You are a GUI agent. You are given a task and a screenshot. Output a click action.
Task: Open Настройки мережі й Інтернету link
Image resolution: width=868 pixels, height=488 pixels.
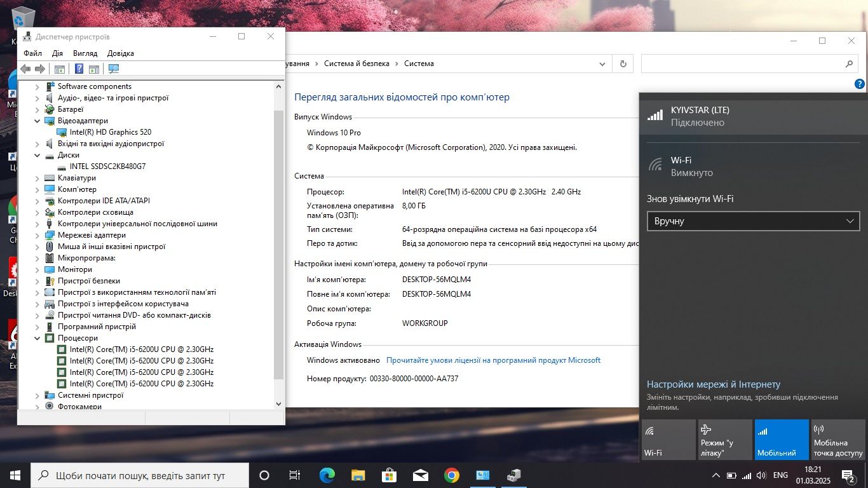pyautogui.click(x=714, y=384)
